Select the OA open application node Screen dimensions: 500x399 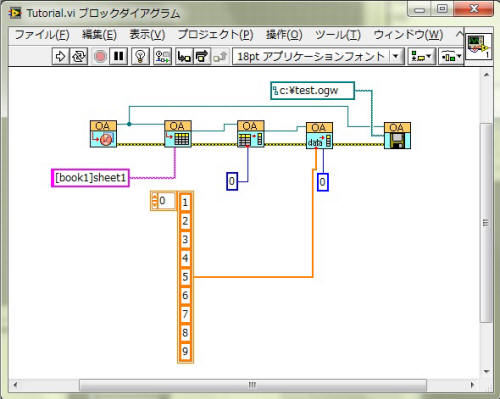pos(103,134)
